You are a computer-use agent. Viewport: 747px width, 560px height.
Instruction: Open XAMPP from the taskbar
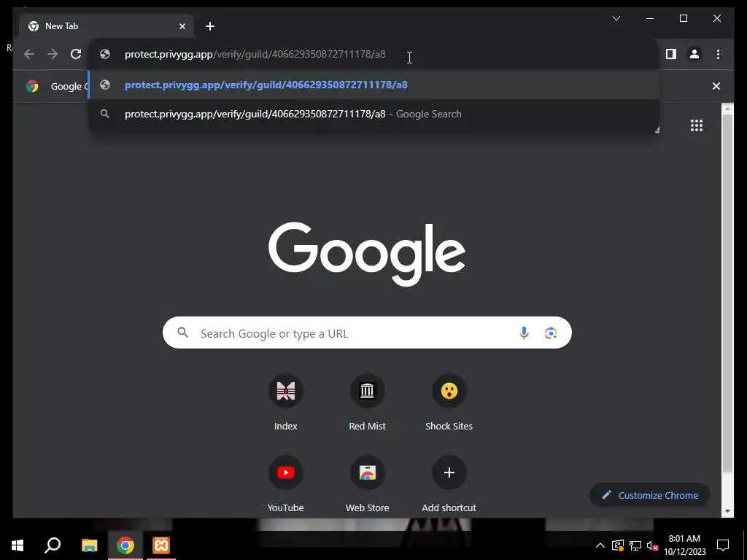161,545
